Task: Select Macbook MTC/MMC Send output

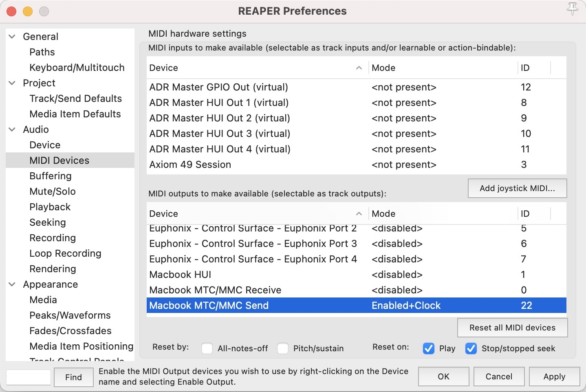Action: [x=357, y=306]
